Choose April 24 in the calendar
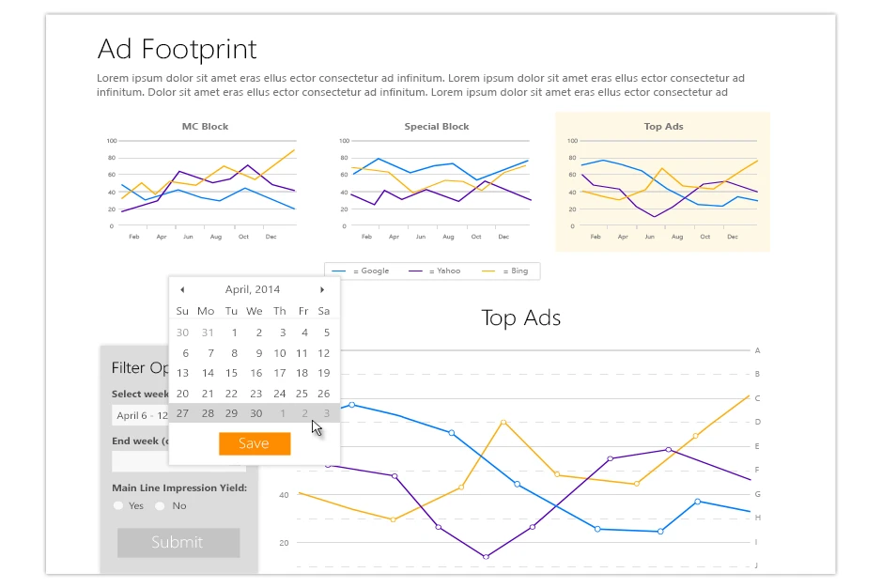This screenshot has width=882, height=588. click(x=280, y=394)
